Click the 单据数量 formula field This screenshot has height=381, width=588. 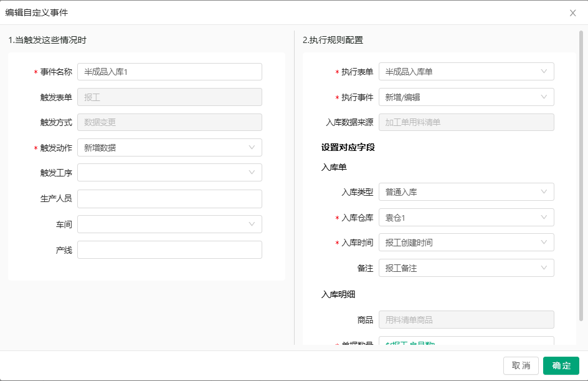(x=466, y=341)
